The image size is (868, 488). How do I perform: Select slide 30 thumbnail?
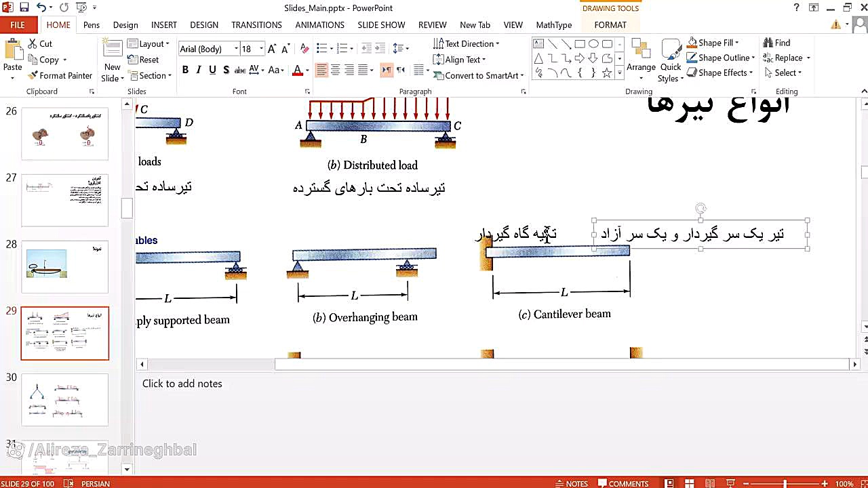(64, 400)
